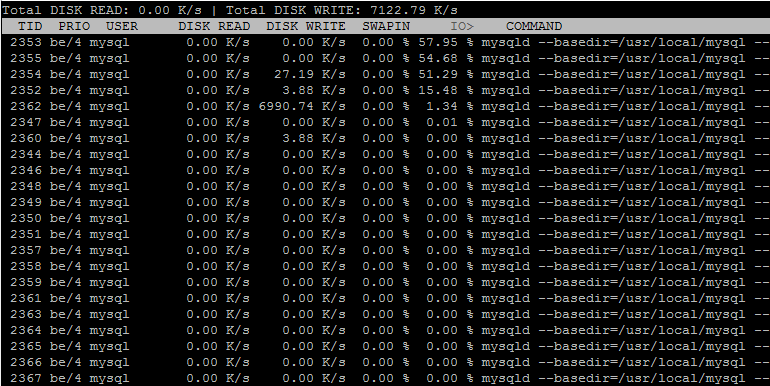The image size is (770, 386).
Task: Click the DISK READ column header
Action: (214, 26)
